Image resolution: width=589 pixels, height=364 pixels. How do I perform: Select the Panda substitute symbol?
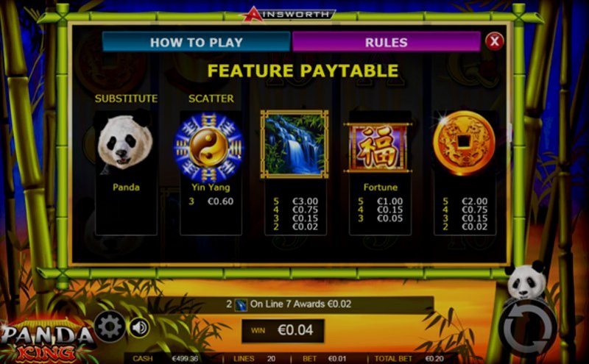click(x=125, y=145)
